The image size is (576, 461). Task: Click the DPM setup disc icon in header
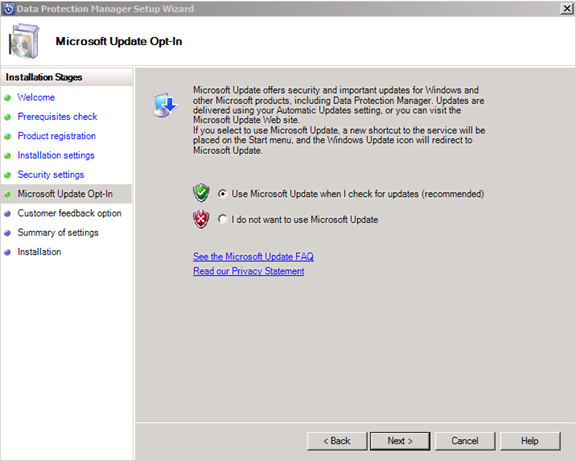tap(24, 41)
